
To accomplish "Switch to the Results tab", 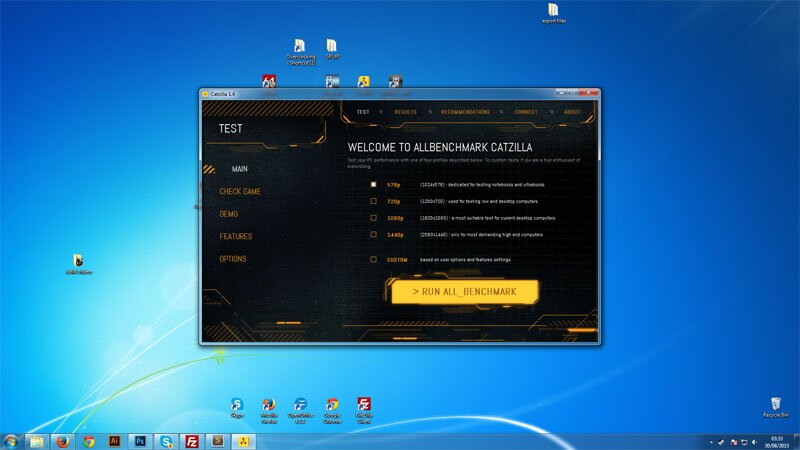I will (405, 112).
